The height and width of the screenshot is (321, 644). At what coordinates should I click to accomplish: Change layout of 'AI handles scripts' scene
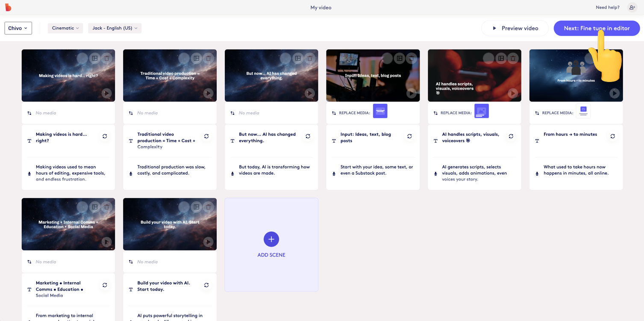coord(501,58)
